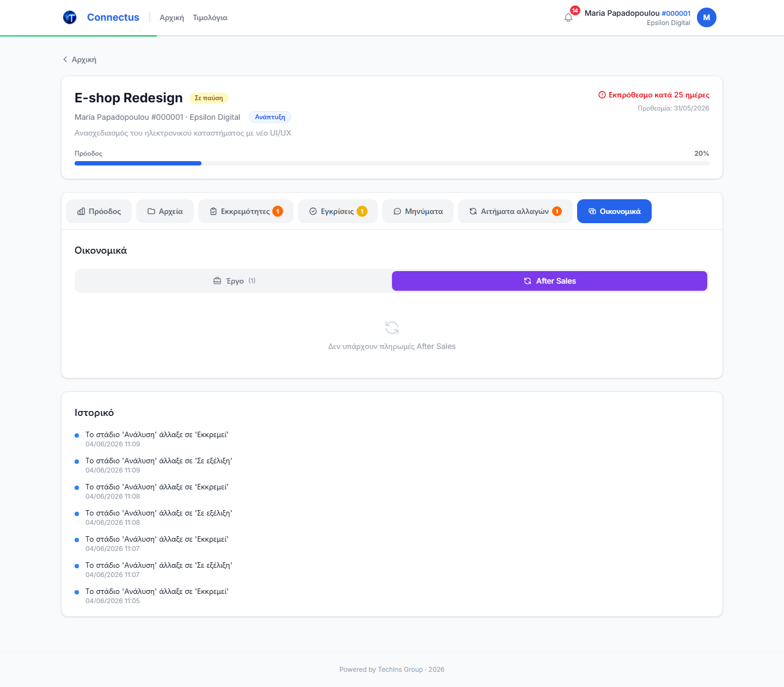Go to Αρχική in top navigation
Viewport: 784px width, 687px height.
[x=172, y=17]
